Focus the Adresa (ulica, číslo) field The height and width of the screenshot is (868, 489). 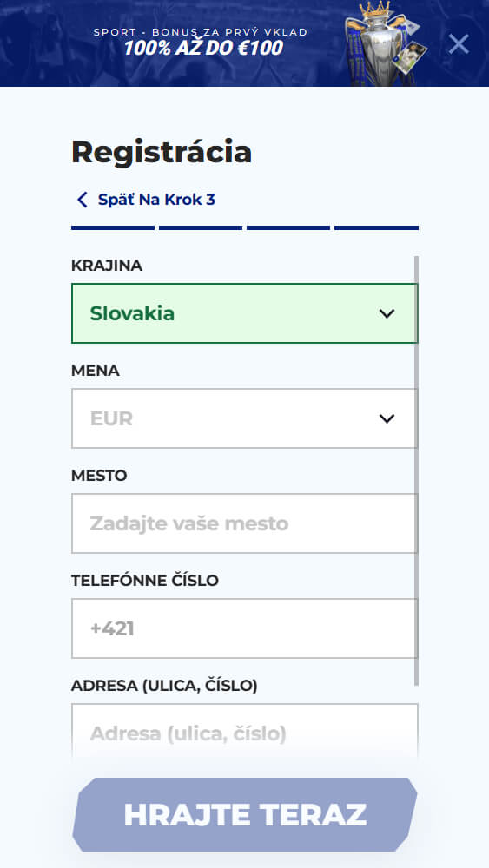(x=244, y=731)
